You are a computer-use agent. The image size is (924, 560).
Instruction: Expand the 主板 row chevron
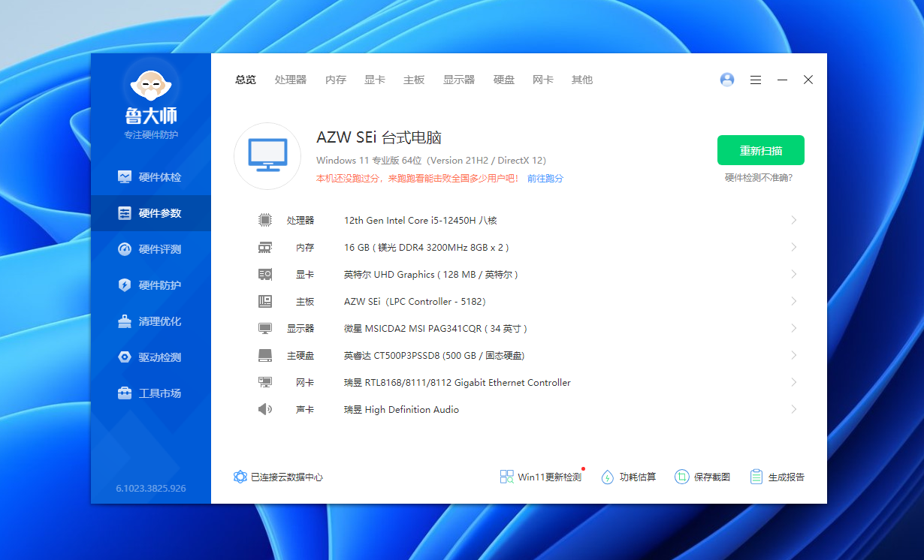(x=794, y=302)
